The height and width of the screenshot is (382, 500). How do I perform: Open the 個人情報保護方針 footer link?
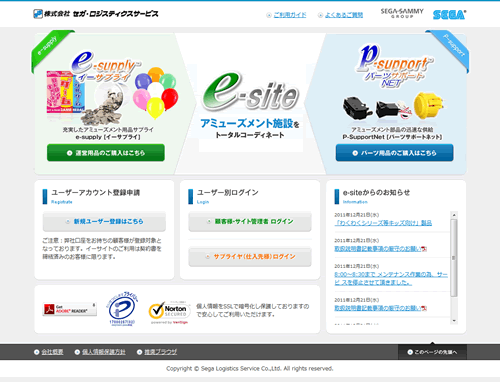tap(104, 352)
